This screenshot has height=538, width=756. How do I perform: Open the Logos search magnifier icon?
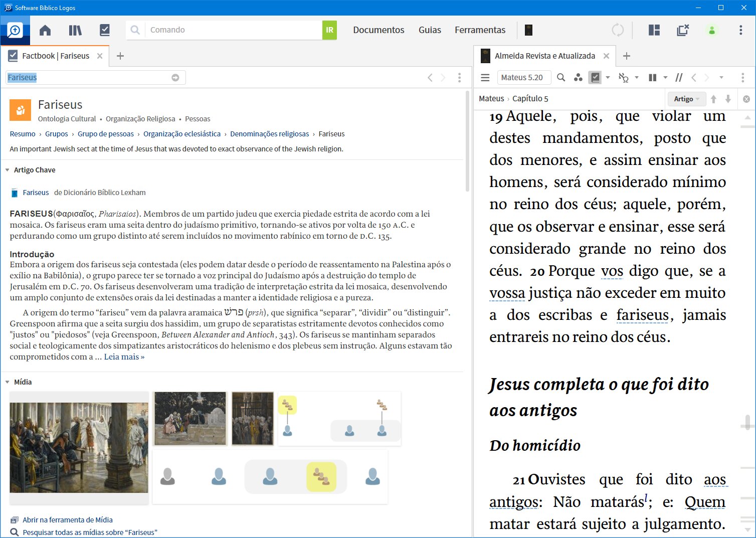tap(15, 31)
